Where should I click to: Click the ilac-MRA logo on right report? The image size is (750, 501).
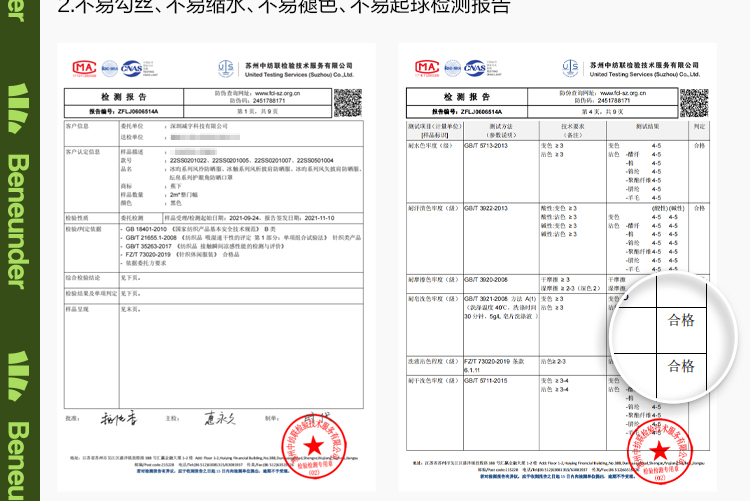tap(452, 68)
